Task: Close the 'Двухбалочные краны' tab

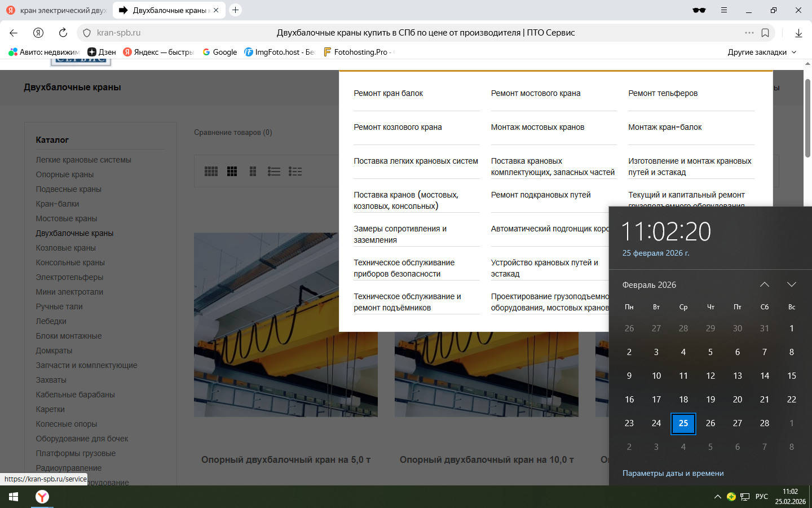Action: (x=216, y=10)
